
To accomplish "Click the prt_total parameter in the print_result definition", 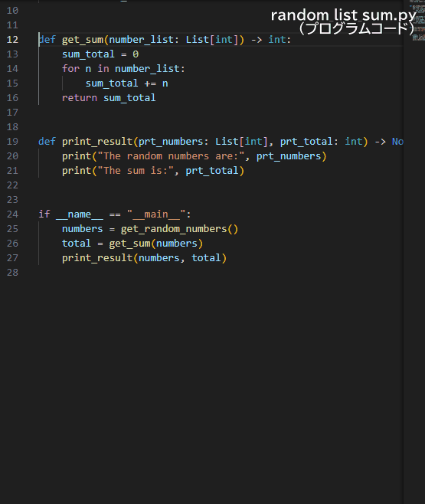I will pyautogui.click(x=306, y=142).
